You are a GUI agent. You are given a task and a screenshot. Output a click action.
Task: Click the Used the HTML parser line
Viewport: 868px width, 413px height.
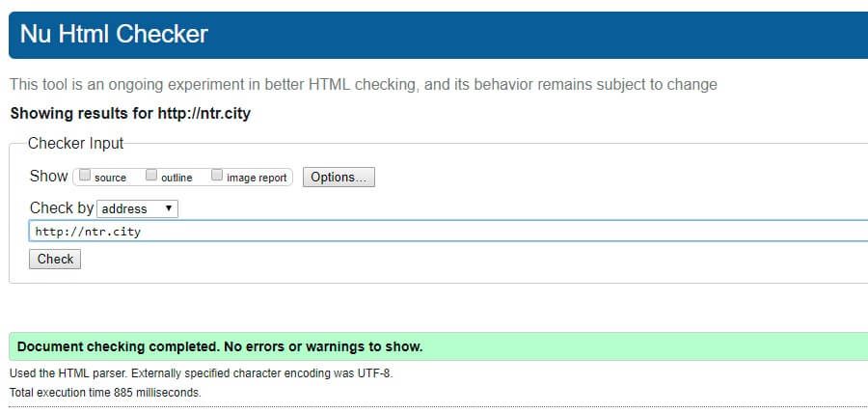pyautogui.click(x=202, y=373)
